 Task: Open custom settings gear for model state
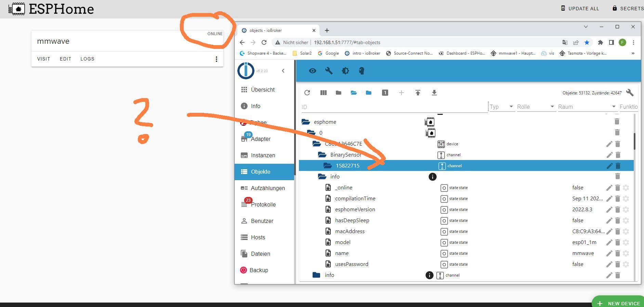pyautogui.click(x=626, y=242)
